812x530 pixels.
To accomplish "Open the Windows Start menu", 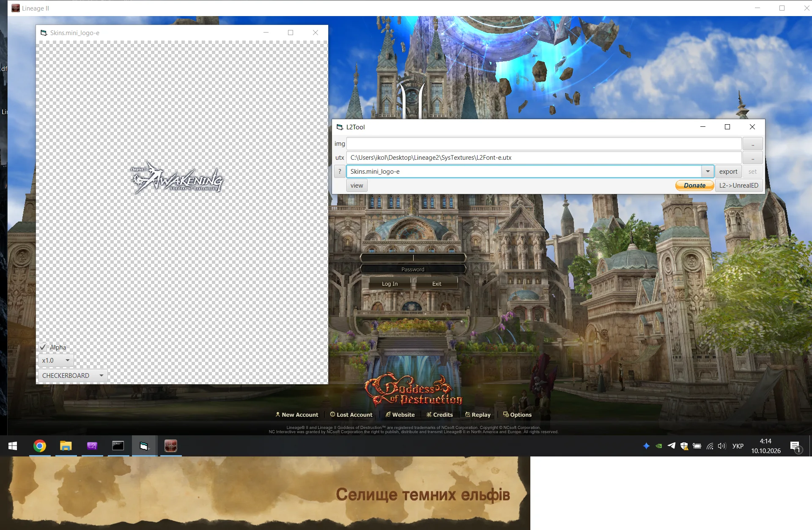I will (x=13, y=446).
